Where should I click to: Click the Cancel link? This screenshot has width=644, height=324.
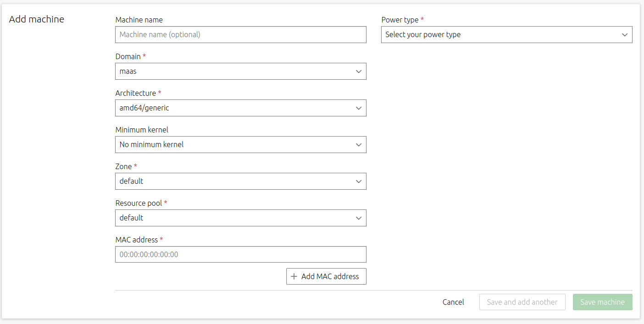pos(453,302)
